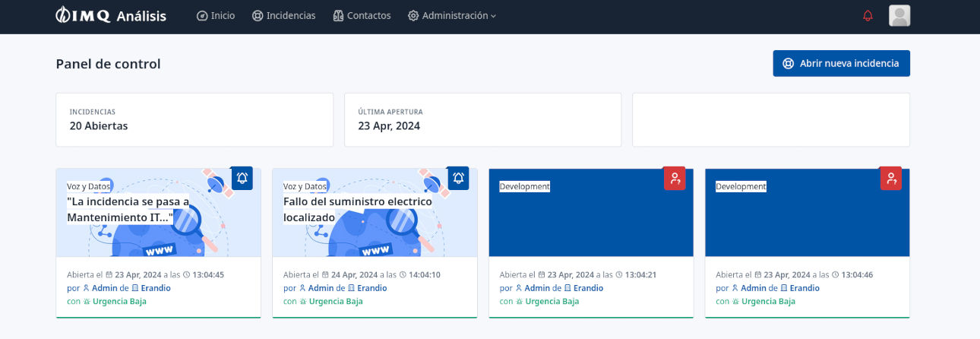This screenshot has width=980, height=339.
Task: Click the Admin link on the 13:04:46 card
Action: (x=748, y=288)
